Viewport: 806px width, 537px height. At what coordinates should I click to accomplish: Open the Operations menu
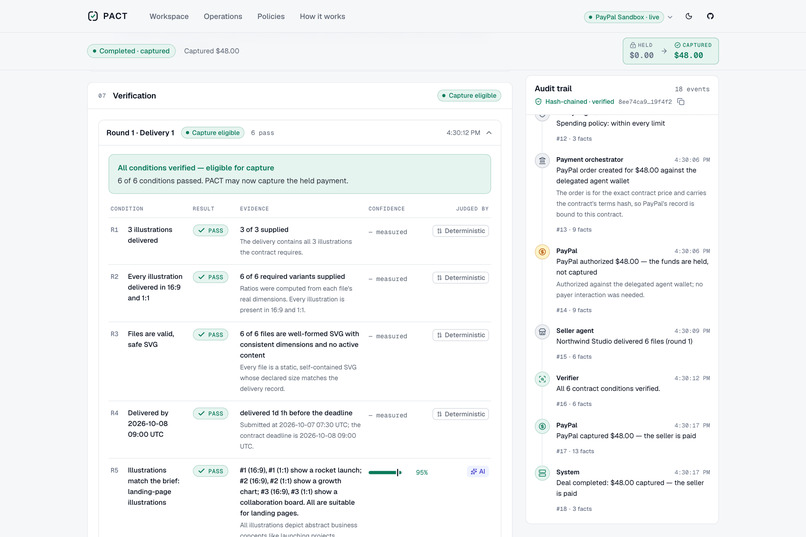coord(223,16)
